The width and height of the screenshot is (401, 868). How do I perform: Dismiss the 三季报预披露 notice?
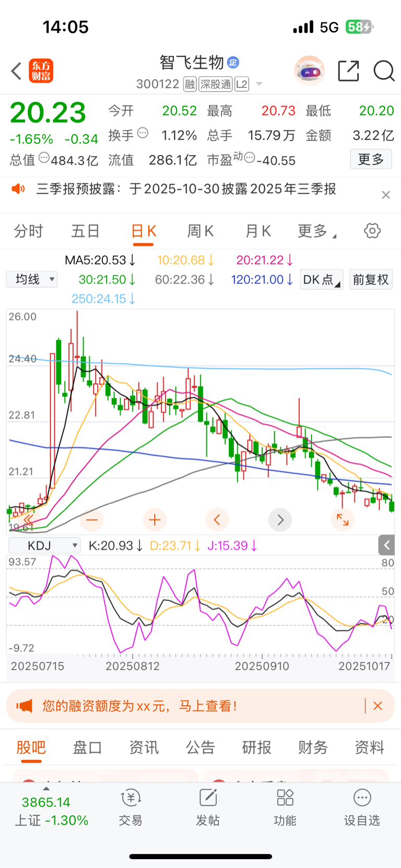[386, 195]
